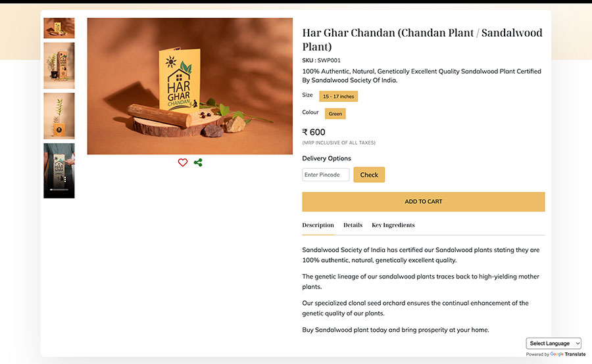The width and height of the screenshot is (592, 364).
Task: Seek on the video thumbnail progress bar
Action: point(59,190)
